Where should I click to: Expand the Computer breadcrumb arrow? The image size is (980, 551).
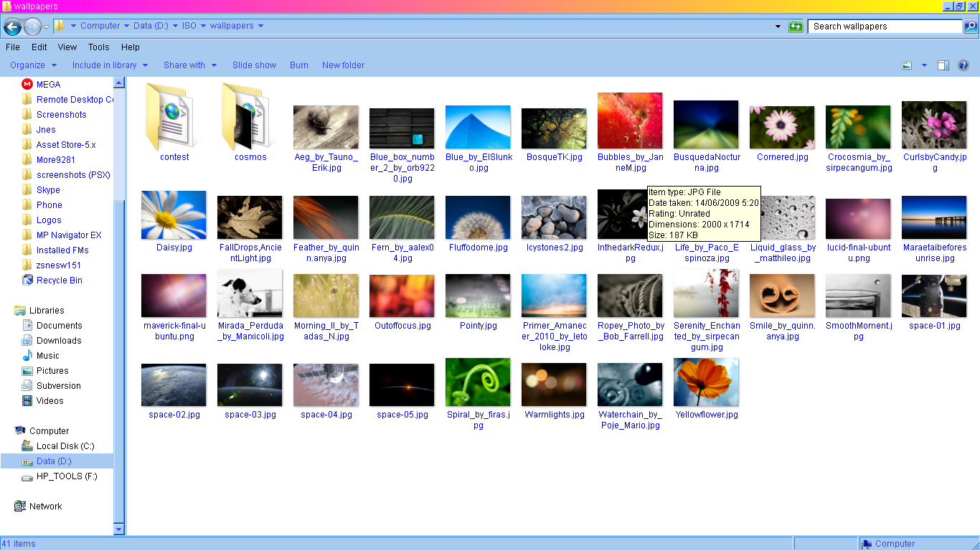point(127,26)
